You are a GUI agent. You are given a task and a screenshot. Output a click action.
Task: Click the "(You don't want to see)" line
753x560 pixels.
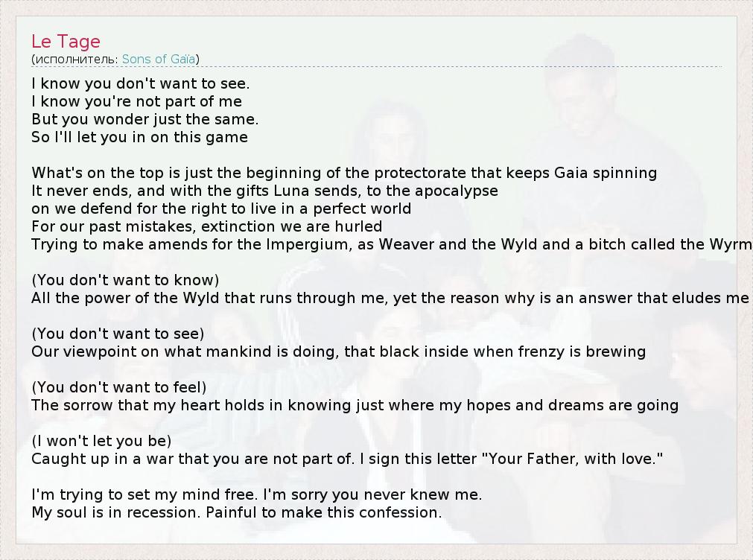click(x=118, y=334)
